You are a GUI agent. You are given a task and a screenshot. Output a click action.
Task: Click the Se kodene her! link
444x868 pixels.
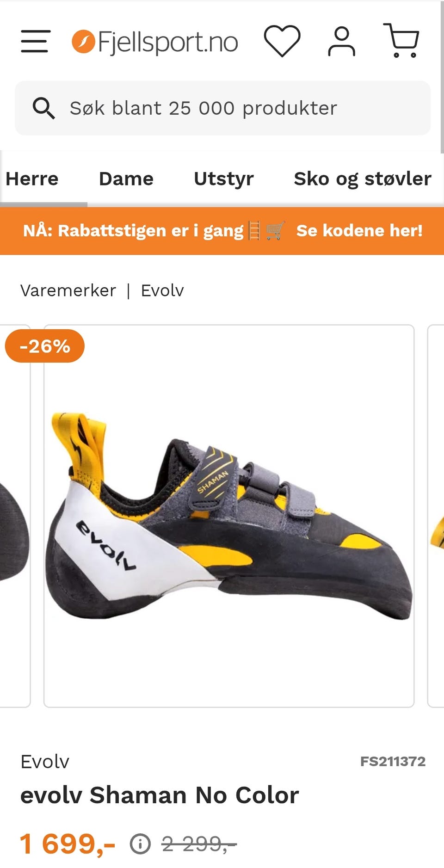point(359,230)
